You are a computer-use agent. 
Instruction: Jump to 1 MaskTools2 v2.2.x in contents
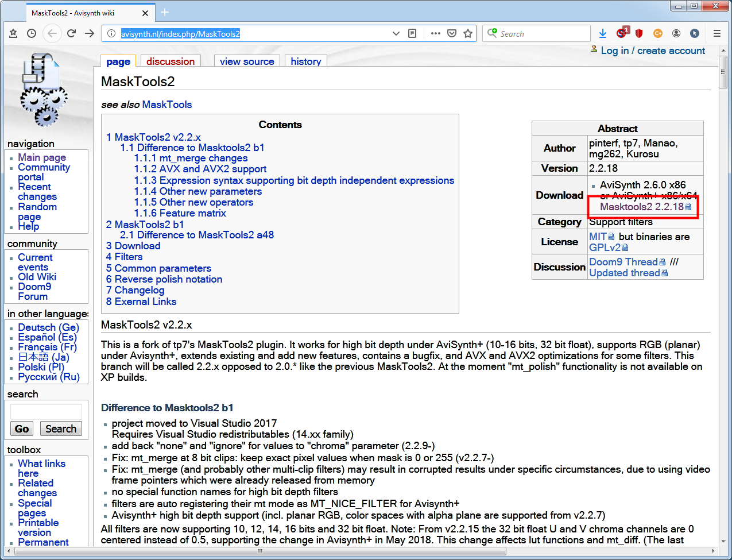coord(153,137)
